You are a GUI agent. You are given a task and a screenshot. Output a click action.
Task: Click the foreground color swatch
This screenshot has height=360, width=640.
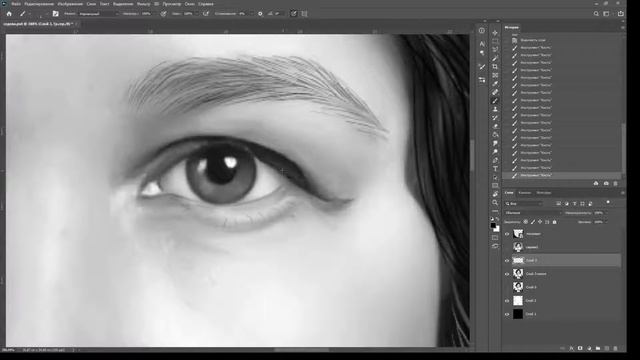pos(493,226)
